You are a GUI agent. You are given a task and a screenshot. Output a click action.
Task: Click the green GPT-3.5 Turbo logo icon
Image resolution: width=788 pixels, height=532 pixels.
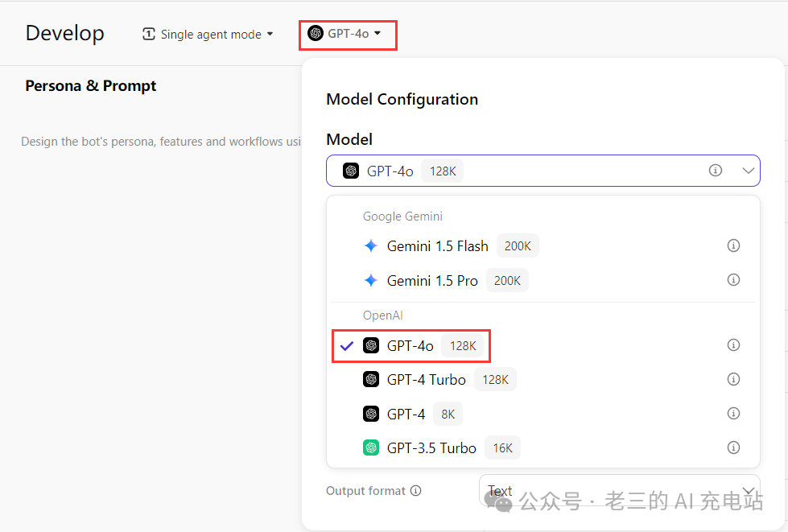pos(371,447)
